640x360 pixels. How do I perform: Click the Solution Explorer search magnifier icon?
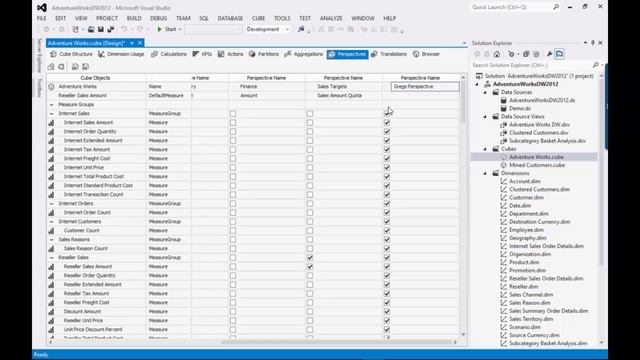click(x=596, y=65)
